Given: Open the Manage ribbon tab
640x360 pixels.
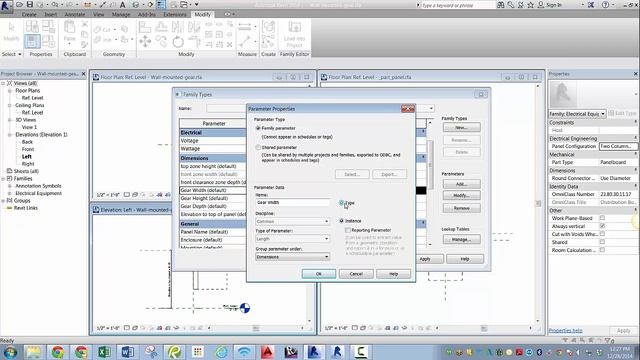Looking at the screenshot, I should click(x=121, y=14).
